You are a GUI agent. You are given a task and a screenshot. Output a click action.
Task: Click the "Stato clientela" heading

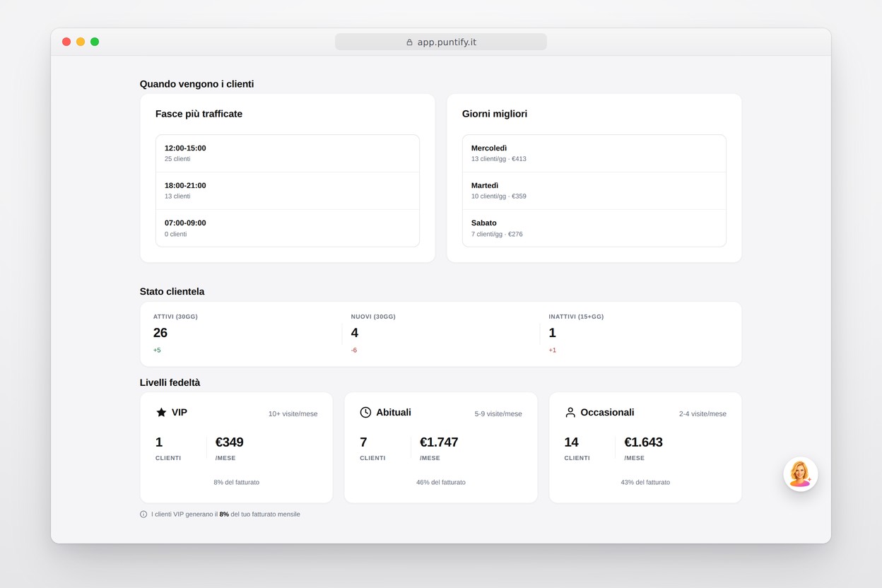coord(172,291)
